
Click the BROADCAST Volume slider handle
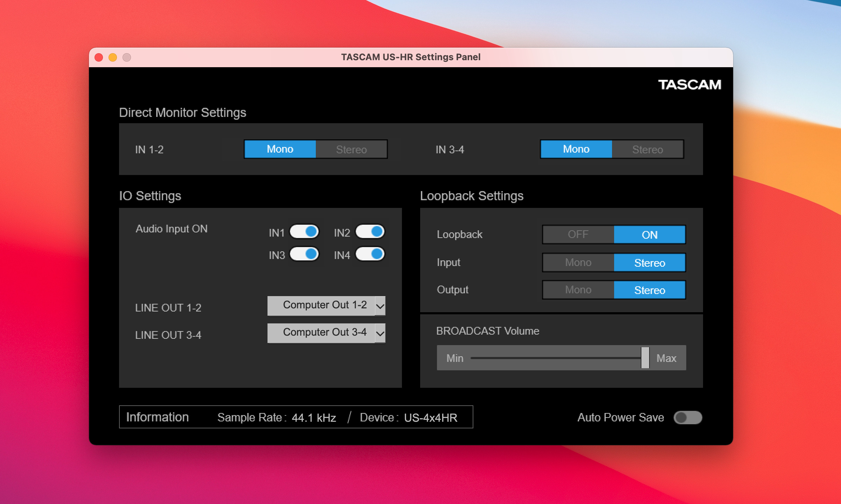(x=645, y=358)
